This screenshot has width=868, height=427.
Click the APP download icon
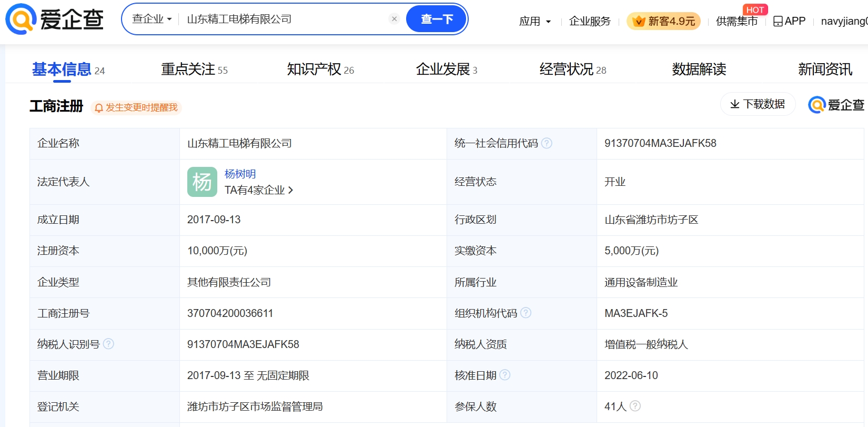coord(789,21)
